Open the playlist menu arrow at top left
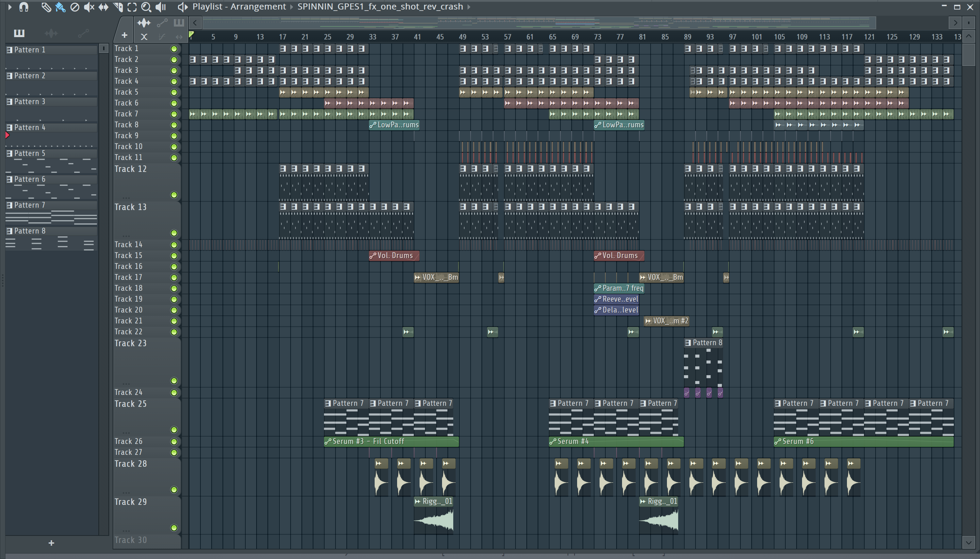Screen dimensions: 980x559 (x=10, y=7)
